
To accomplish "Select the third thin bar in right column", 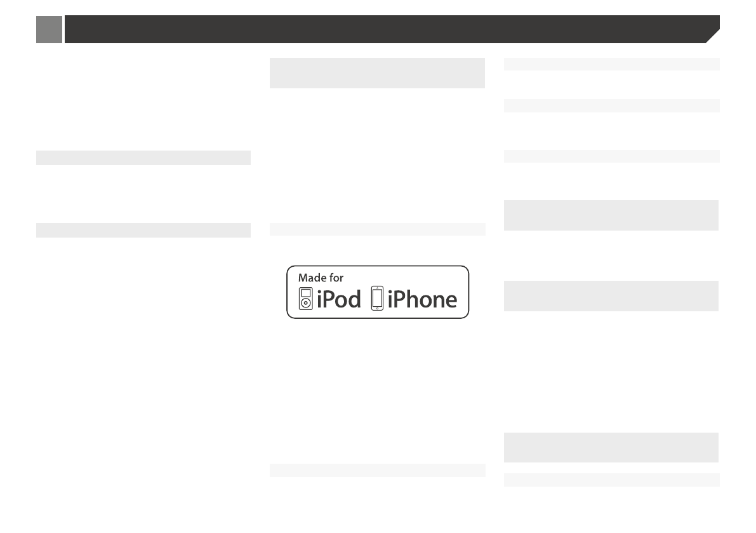I will coord(611,156).
